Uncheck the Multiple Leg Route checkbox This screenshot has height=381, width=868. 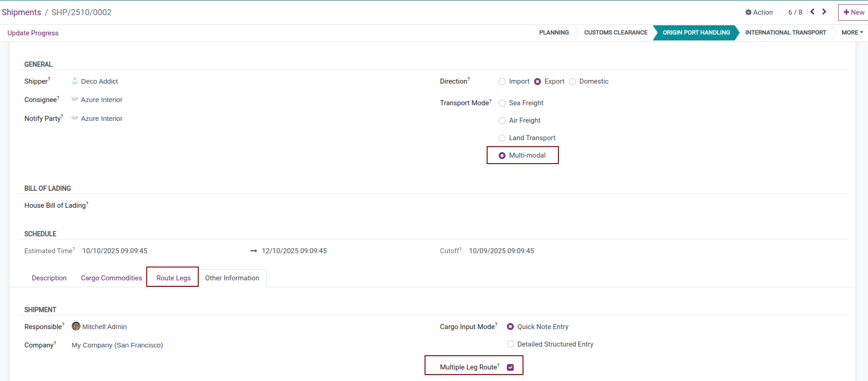point(510,367)
